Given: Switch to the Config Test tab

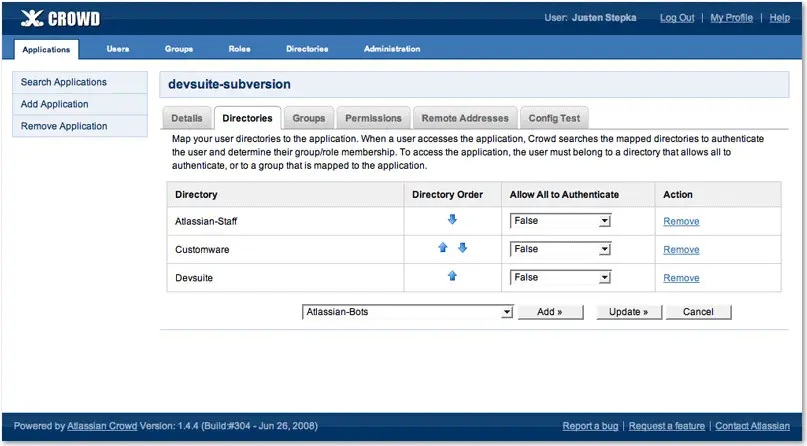Looking at the screenshot, I should click(554, 118).
